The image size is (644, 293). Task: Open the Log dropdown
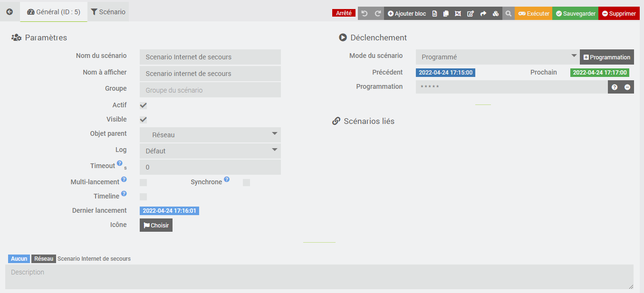tap(210, 151)
